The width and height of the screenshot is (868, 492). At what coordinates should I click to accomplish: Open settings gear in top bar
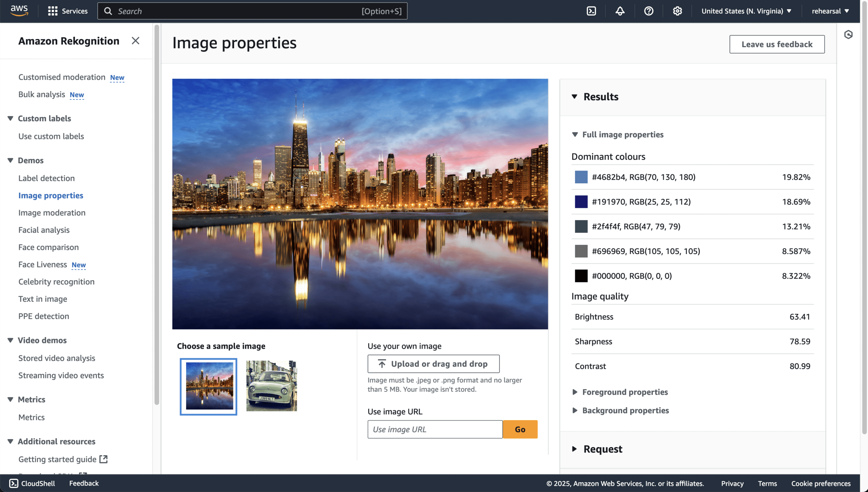[677, 11]
